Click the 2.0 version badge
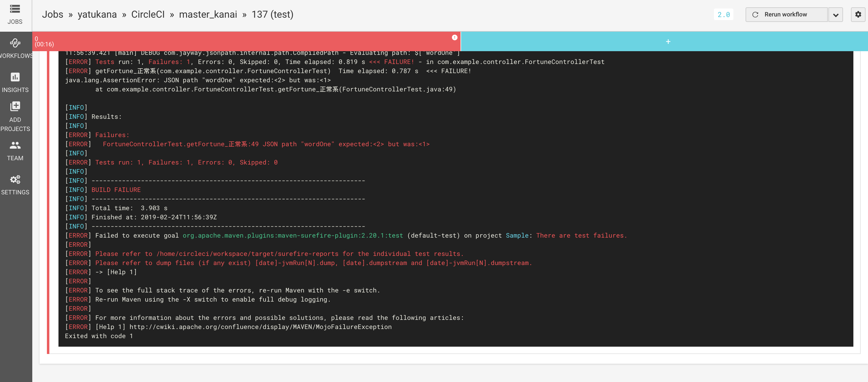This screenshot has width=868, height=382. (x=723, y=15)
